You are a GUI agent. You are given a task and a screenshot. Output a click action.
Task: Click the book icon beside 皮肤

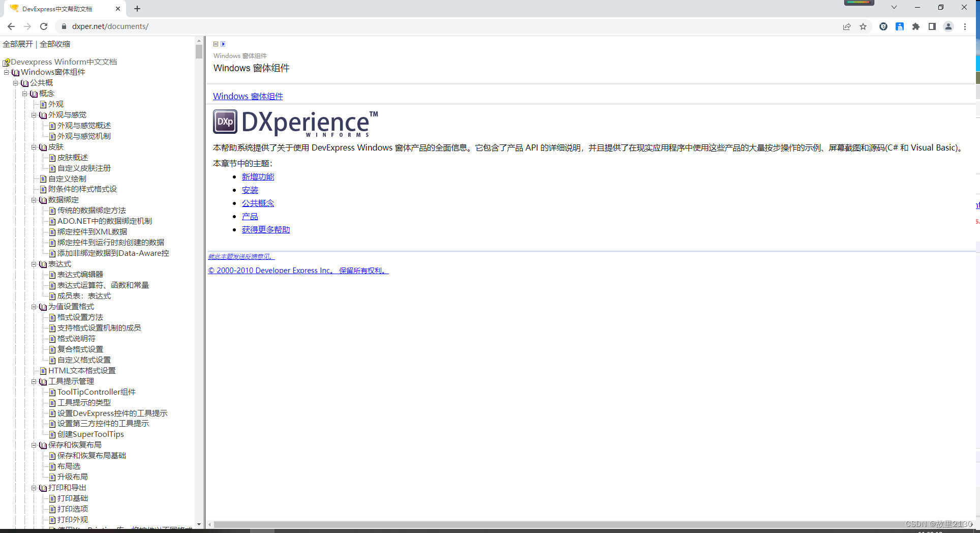(x=43, y=147)
